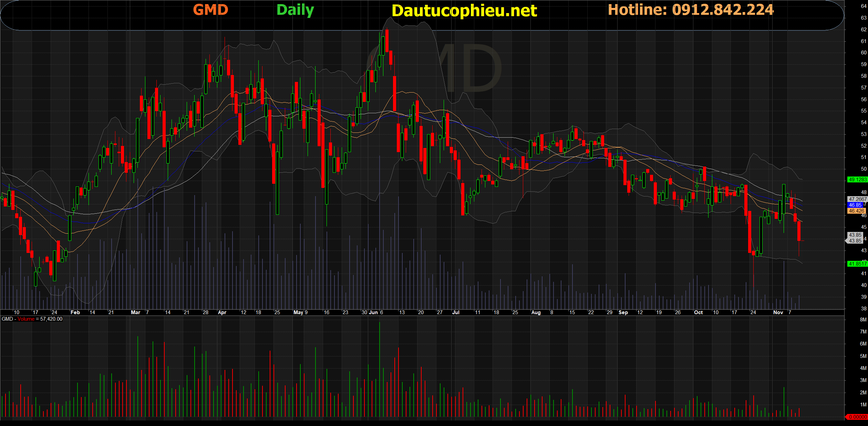Click the blue 46.85 price tag

(856, 205)
